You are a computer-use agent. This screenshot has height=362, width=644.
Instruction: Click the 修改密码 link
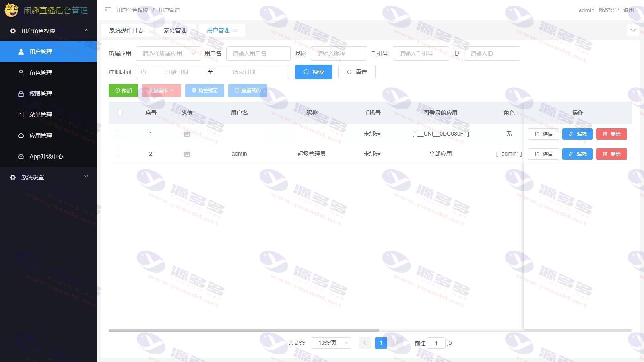pos(609,10)
